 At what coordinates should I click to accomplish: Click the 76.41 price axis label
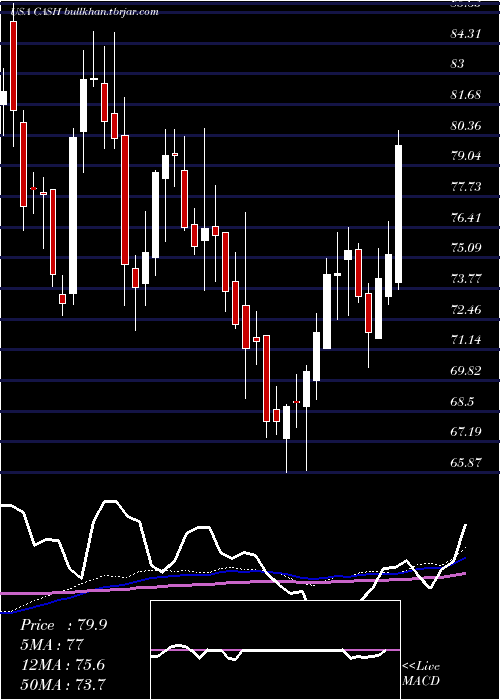click(466, 217)
